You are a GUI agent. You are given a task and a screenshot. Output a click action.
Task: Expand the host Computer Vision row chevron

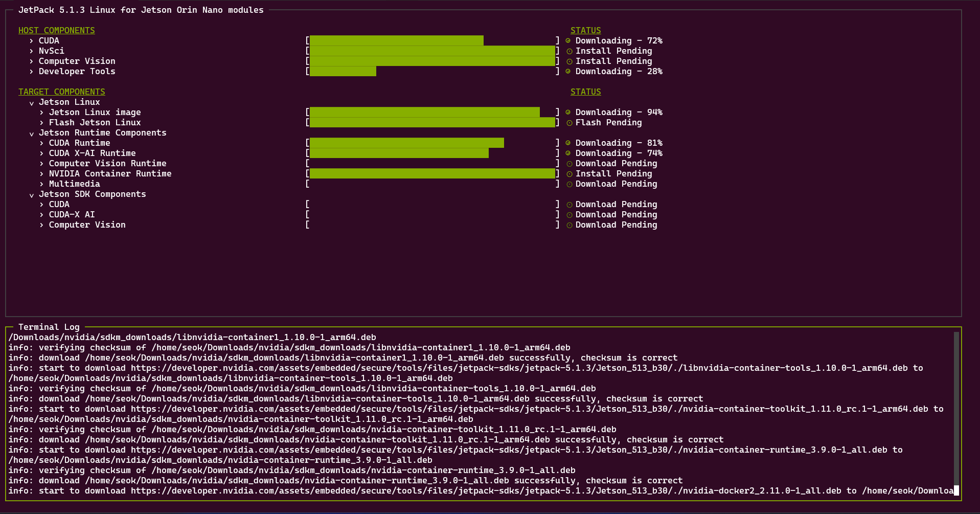(x=31, y=61)
